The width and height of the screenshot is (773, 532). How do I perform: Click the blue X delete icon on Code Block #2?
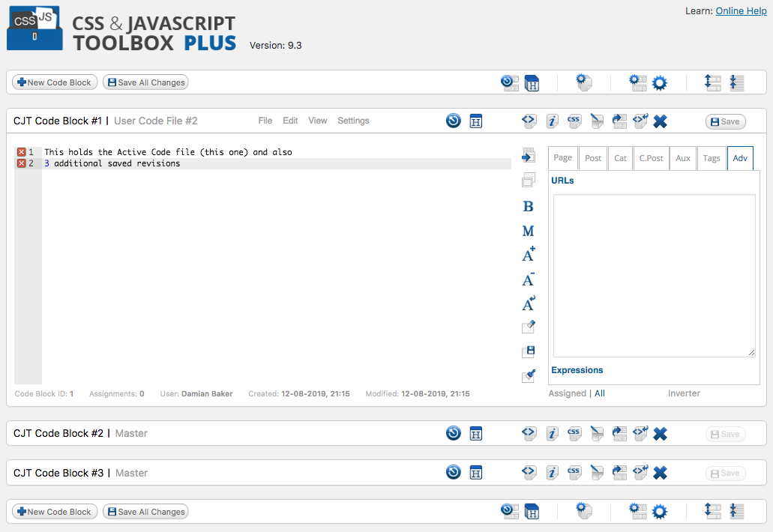click(x=660, y=433)
